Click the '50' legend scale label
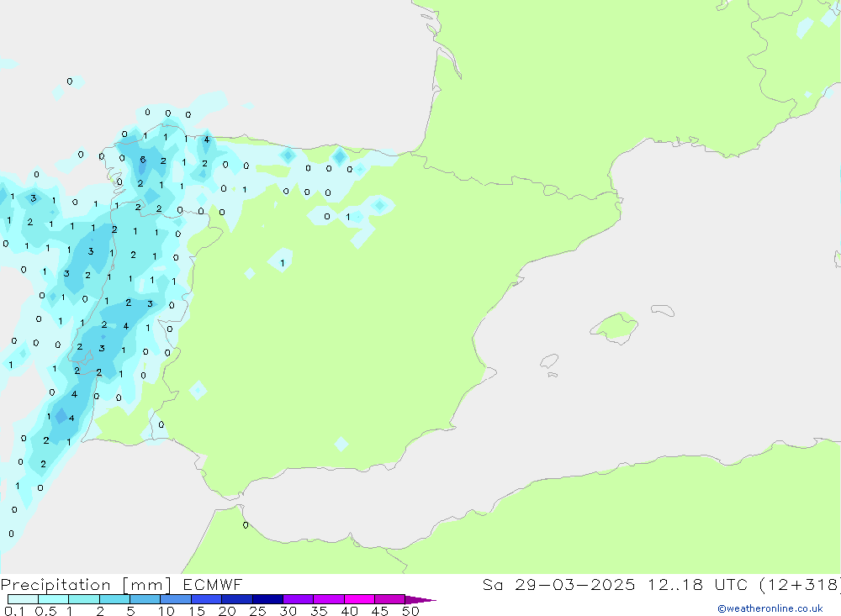This screenshot has width=841, height=616. tap(410, 611)
